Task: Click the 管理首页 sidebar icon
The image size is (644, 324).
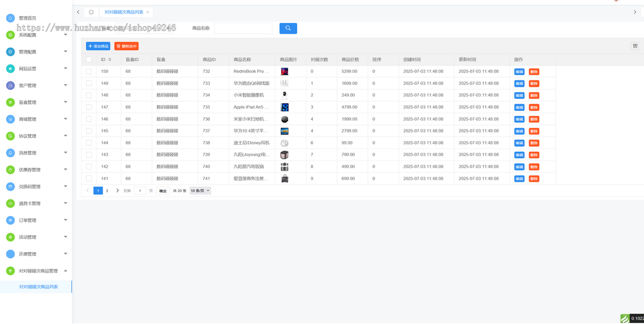Action: [10, 18]
